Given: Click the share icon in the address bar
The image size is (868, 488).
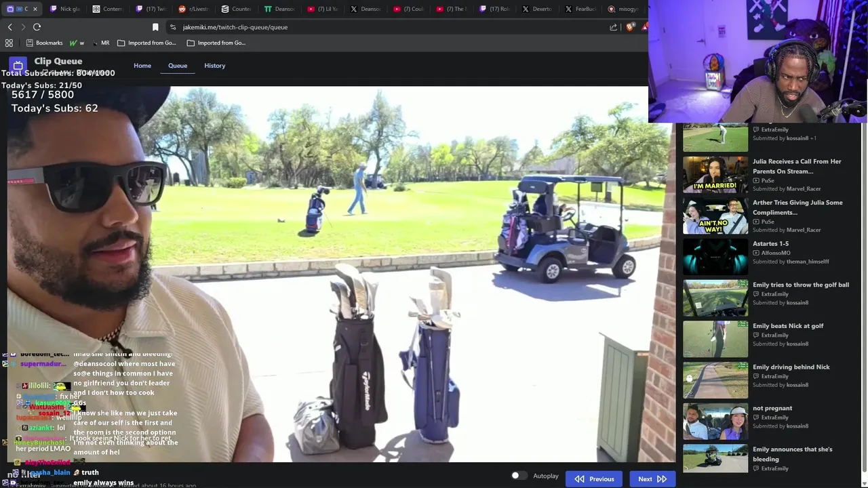Looking at the screenshot, I should (x=614, y=27).
